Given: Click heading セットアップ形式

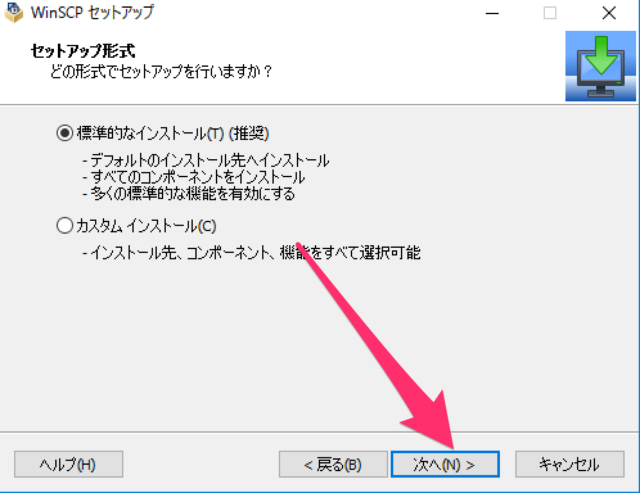Looking at the screenshot, I should (x=83, y=51).
